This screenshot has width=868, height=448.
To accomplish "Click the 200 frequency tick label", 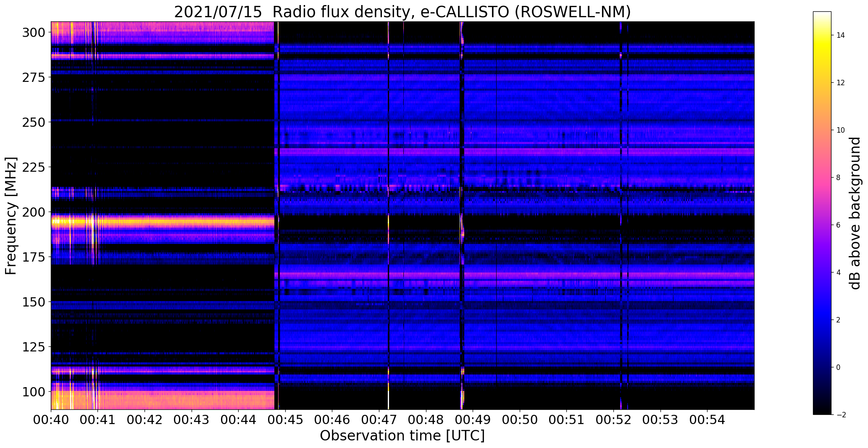I will click(34, 212).
